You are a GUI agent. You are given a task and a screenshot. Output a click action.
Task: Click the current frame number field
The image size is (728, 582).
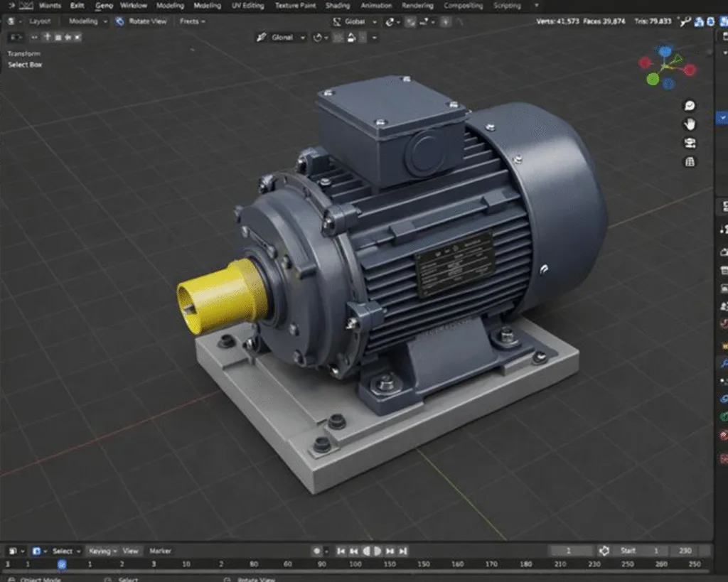[x=571, y=551]
